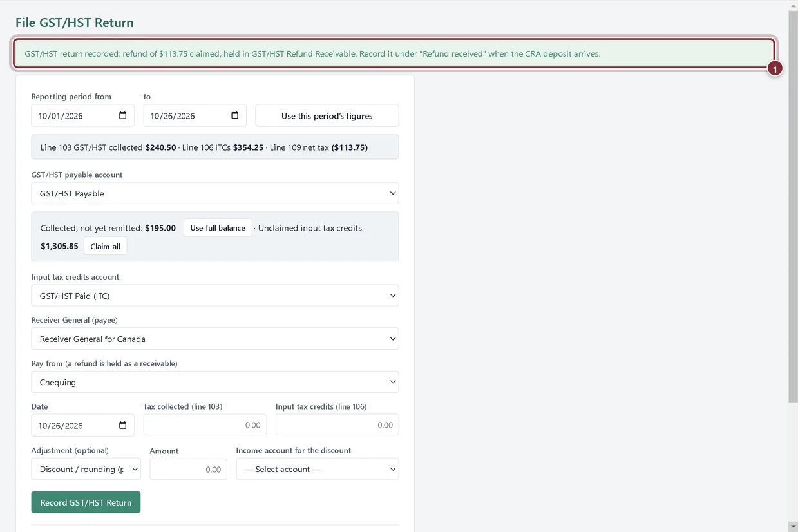The width and height of the screenshot is (798, 532).
Task: Focus the Input tax credits (line 106) field
Action: point(337,425)
